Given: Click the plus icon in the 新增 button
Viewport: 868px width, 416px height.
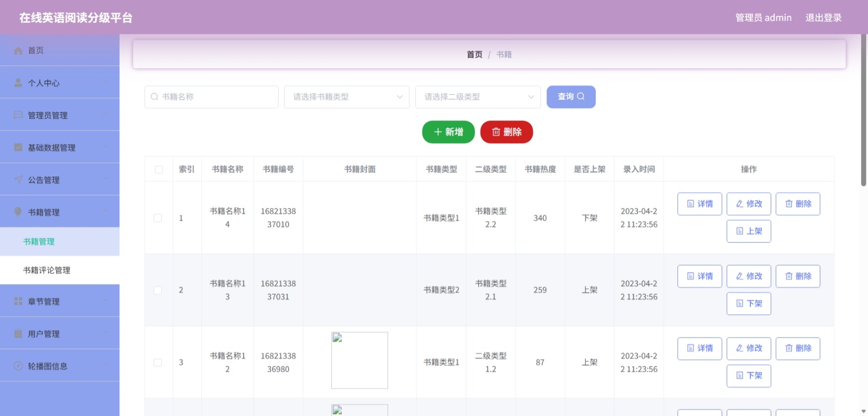Looking at the screenshot, I should 438,132.
